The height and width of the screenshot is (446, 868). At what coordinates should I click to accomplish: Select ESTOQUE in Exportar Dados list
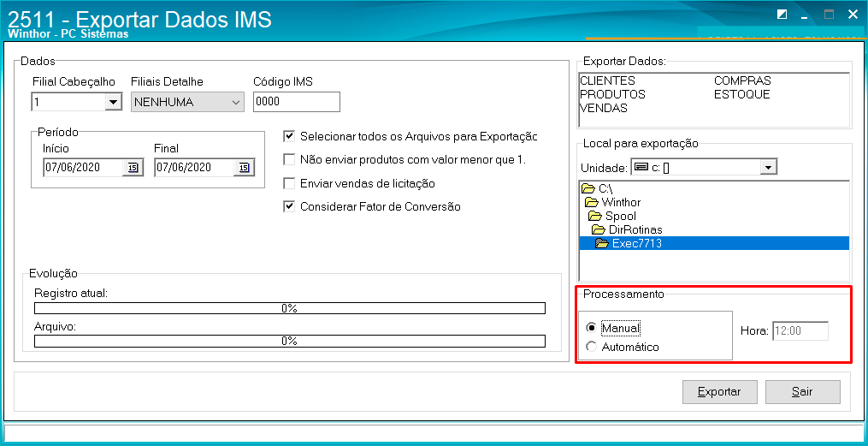[741, 94]
